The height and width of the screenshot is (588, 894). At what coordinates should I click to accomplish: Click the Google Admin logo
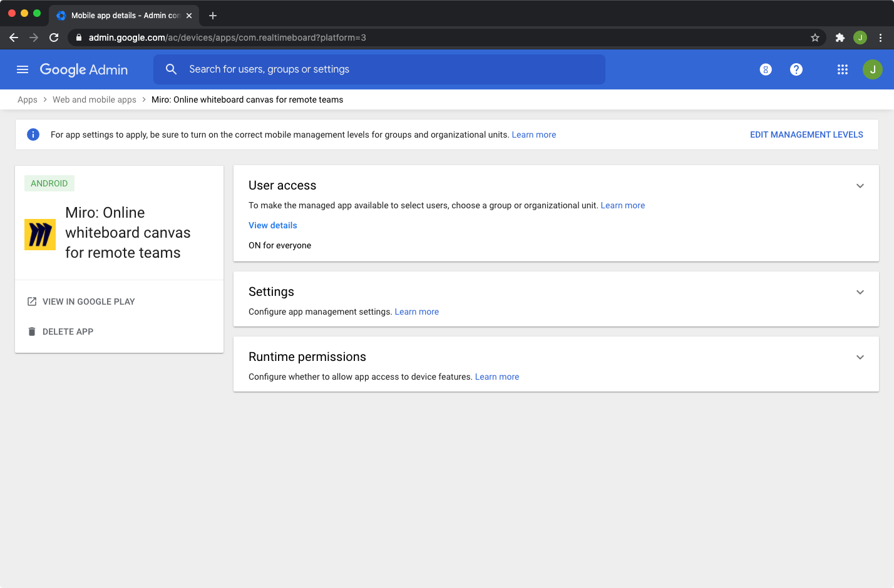pyautogui.click(x=84, y=69)
